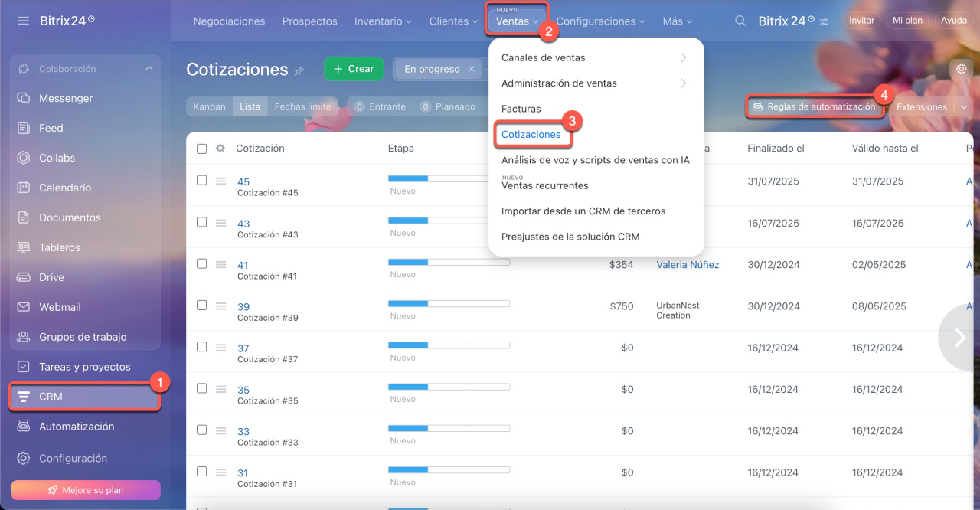
Task: Open Reglas de automatización
Action: (814, 107)
